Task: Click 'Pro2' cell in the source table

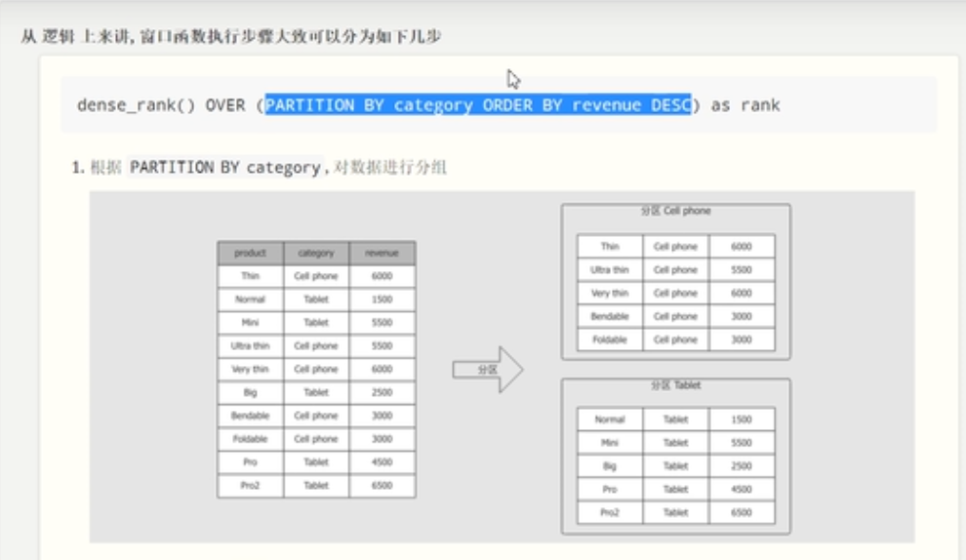Action: coord(250,486)
